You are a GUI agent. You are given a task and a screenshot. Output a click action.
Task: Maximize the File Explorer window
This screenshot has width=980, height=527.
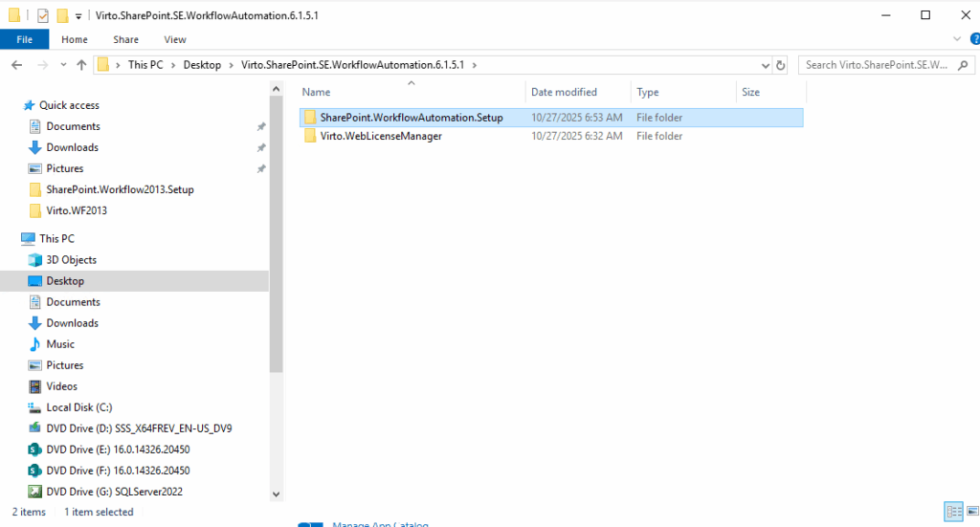pos(925,15)
